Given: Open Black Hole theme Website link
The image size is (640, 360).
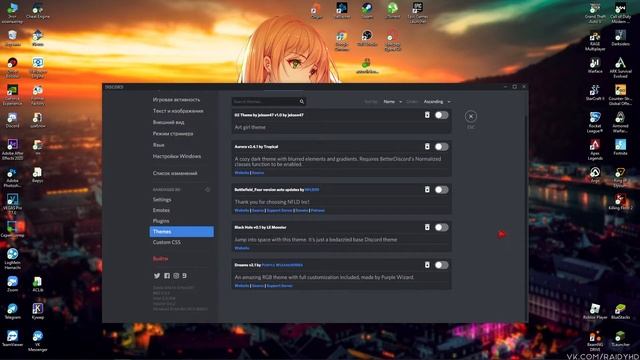Looking at the screenshot, I should tap(242, 248).
